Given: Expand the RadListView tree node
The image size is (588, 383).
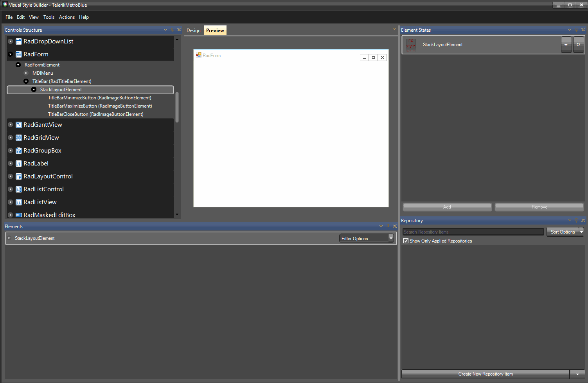Looking at the screenshot, I should tap(11, 202).
